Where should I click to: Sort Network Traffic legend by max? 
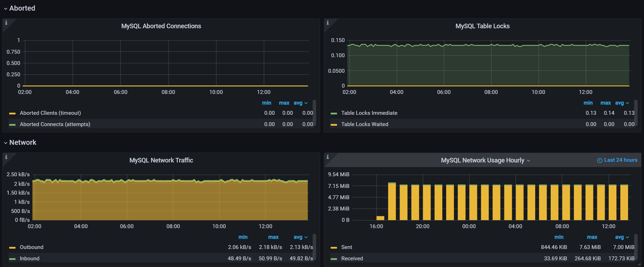coord(273,237)
